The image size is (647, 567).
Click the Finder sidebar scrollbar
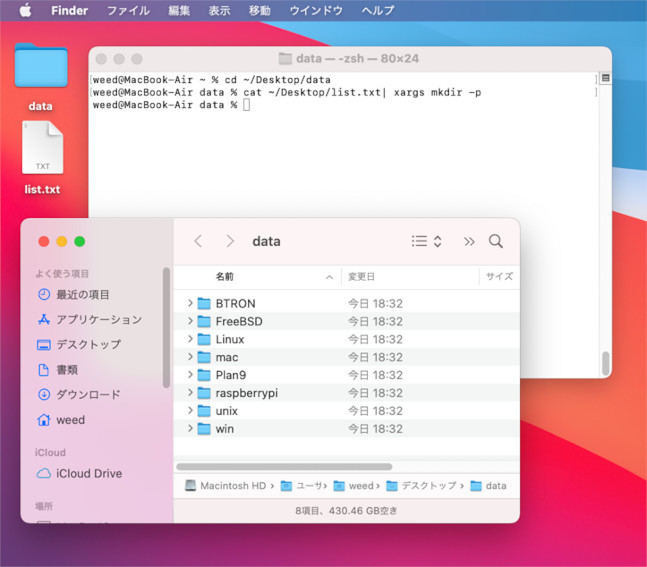click(x=166, y=328)
